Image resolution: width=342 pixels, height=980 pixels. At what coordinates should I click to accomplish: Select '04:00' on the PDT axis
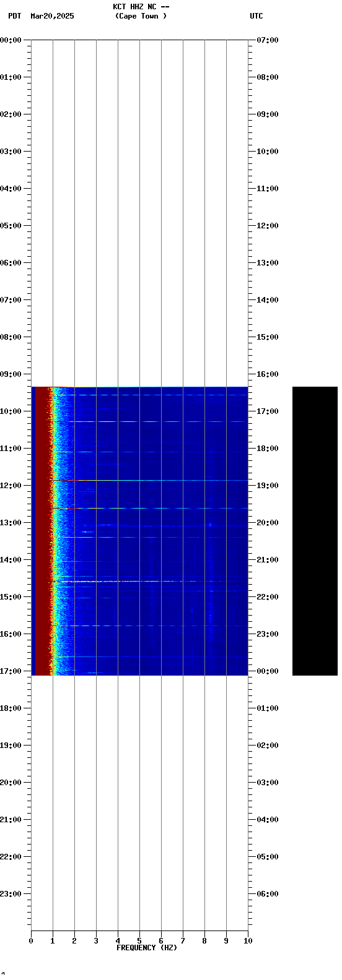[11, 189]
